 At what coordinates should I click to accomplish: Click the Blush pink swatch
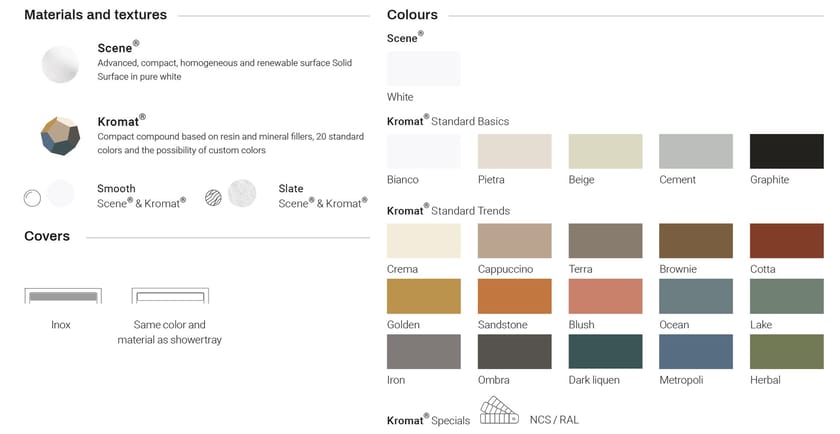(605, 296)
